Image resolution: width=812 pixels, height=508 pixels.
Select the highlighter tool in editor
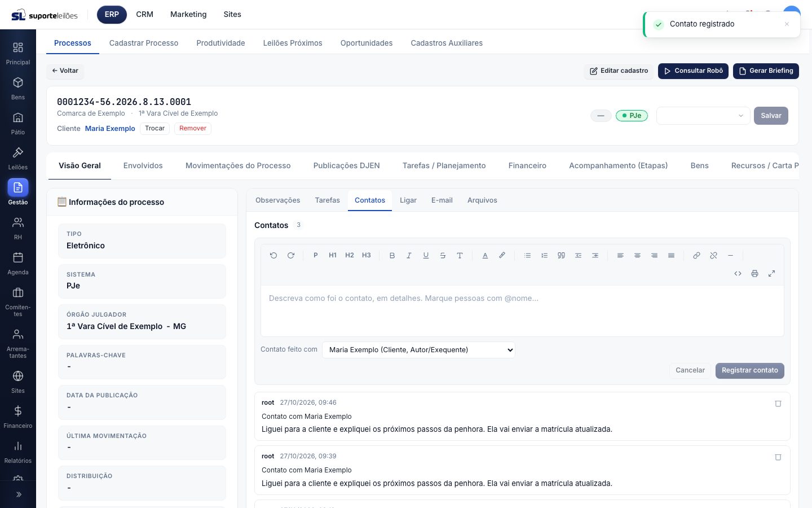point(502,256)
